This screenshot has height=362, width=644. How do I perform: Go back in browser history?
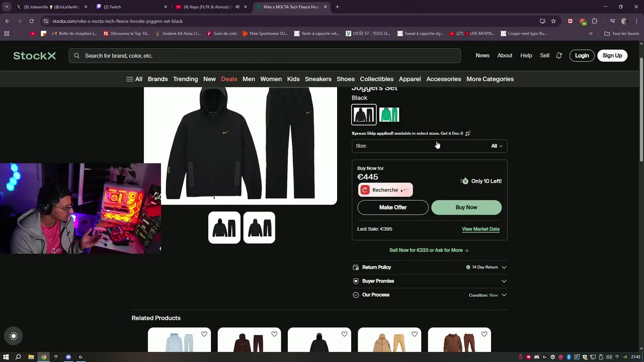[x=7, y=21]
